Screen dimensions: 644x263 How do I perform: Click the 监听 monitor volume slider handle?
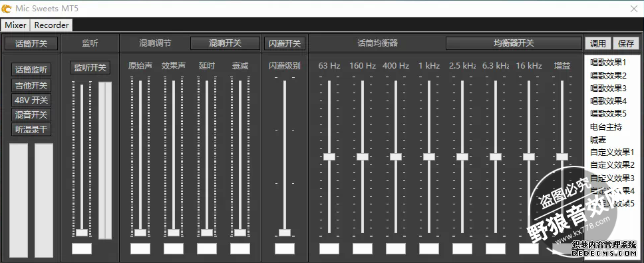coord(82,232)
